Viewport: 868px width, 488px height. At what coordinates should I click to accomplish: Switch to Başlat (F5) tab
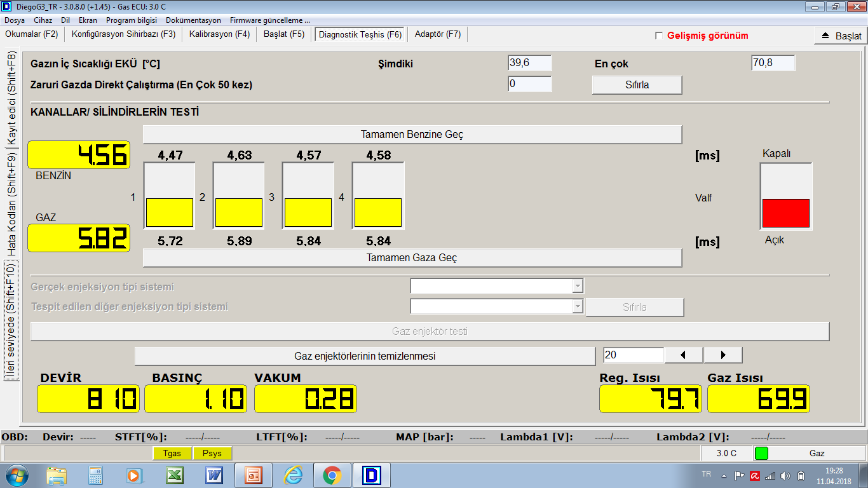tap(284, 34)
